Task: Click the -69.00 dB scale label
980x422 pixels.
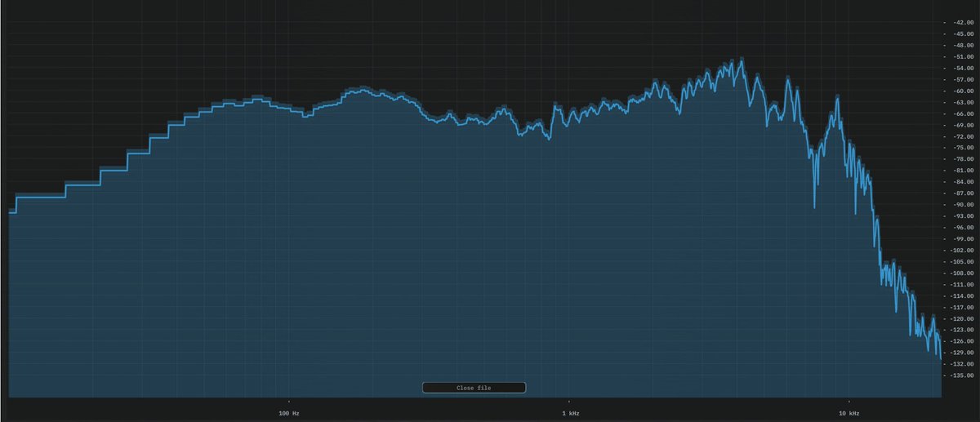Action: pyautogui.click(x=962, y=125)
